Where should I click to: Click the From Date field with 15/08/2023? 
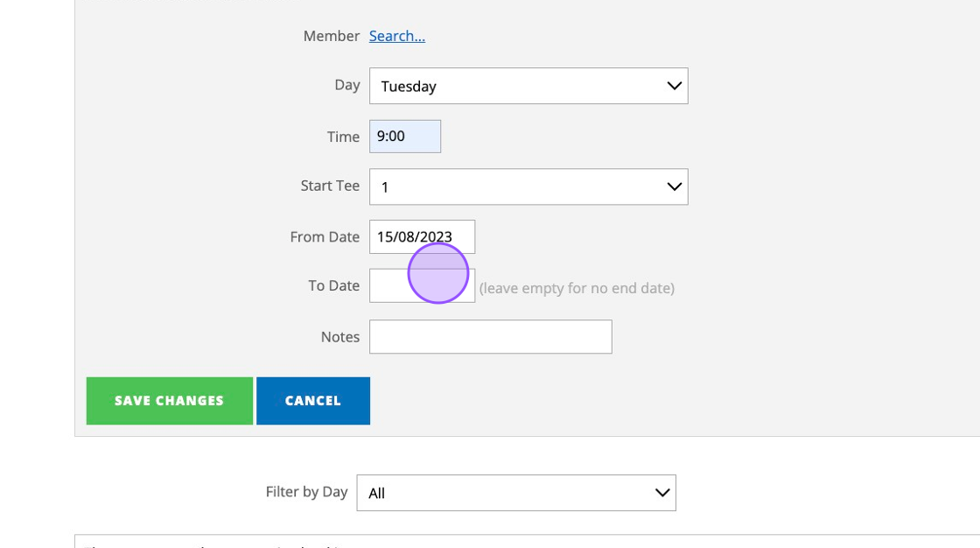(x=422, y=236)
